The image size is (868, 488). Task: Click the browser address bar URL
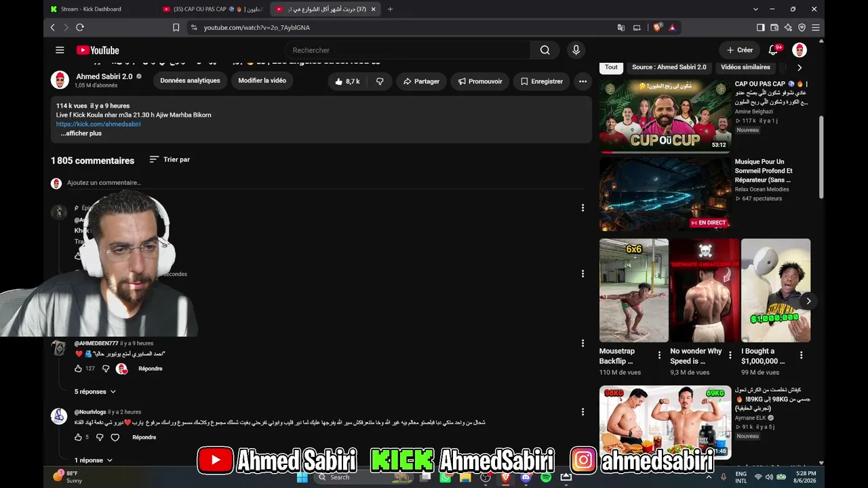pos(257,28)
